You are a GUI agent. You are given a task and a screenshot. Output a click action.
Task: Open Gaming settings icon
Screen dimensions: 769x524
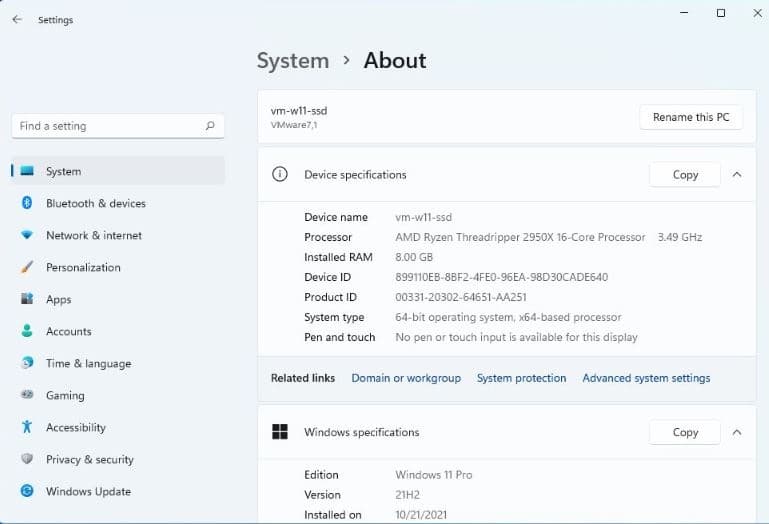[27, 395]
